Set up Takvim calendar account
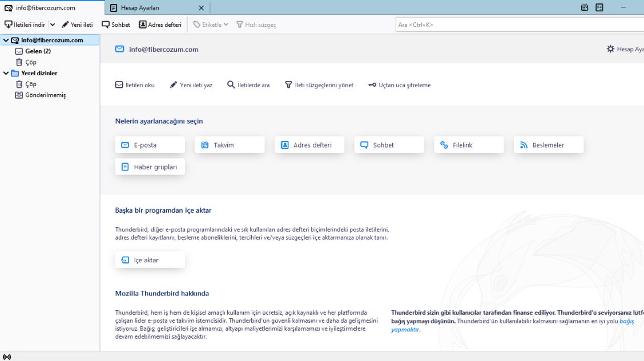The height and width of the screenshot is (361, 644). point(230,145)
